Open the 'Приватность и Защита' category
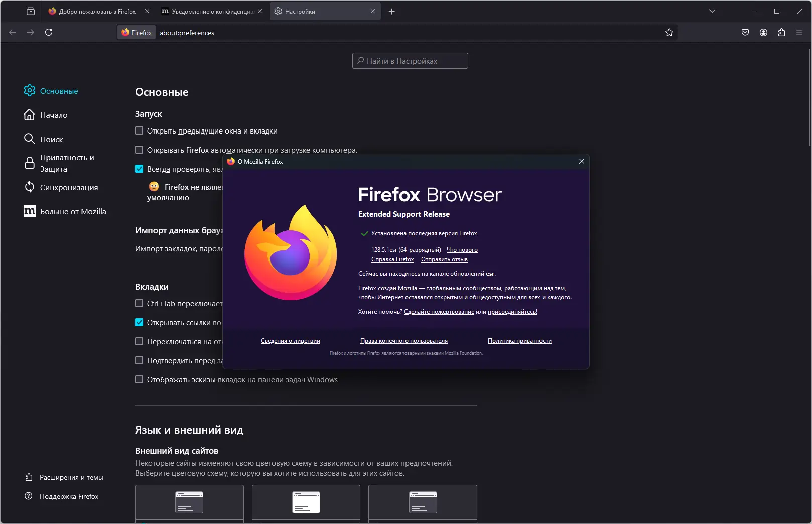Image resolution: width=812 pixels, height=524 pixels. (59, 163)
